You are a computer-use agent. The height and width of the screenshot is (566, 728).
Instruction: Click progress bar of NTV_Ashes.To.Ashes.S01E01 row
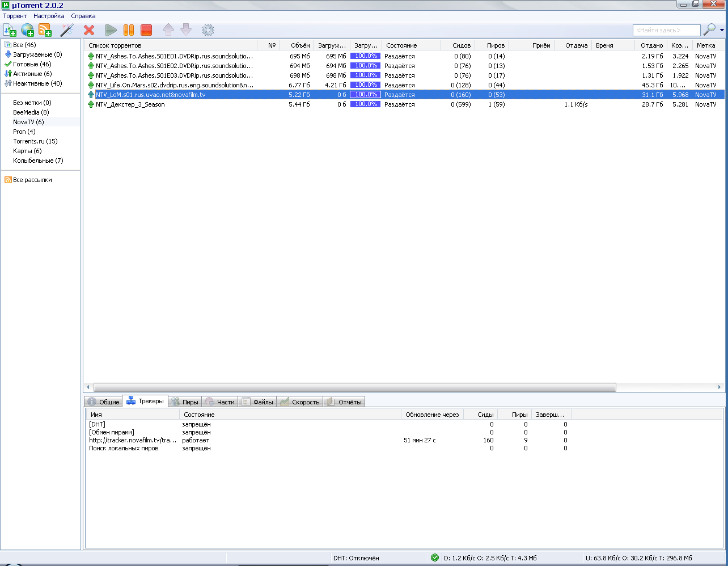point(365,56)
